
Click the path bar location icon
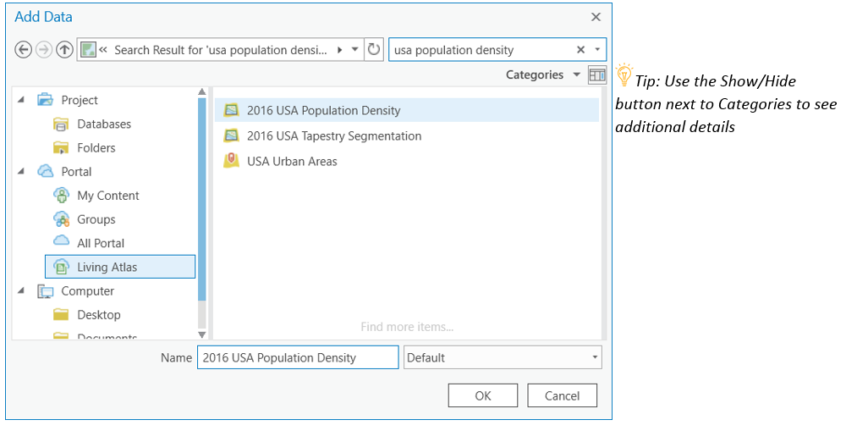(87, 50)
